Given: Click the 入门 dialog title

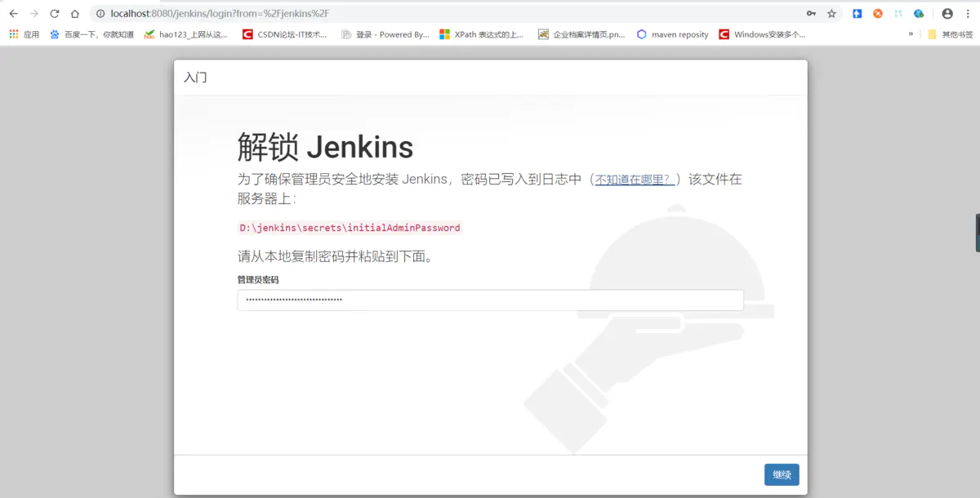Looking at the screenshot, I should pyautogui.click(x=195, y=78).
